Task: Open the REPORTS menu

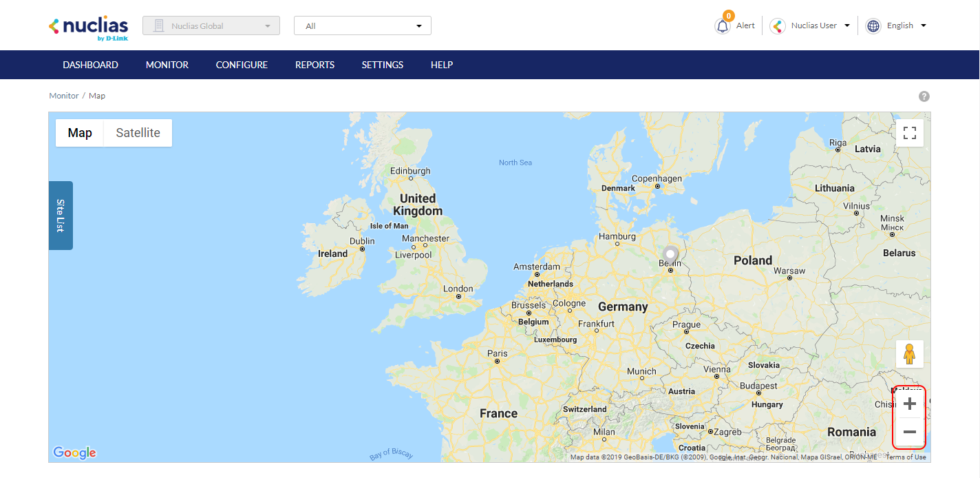Action: click(x=315, y=65)
